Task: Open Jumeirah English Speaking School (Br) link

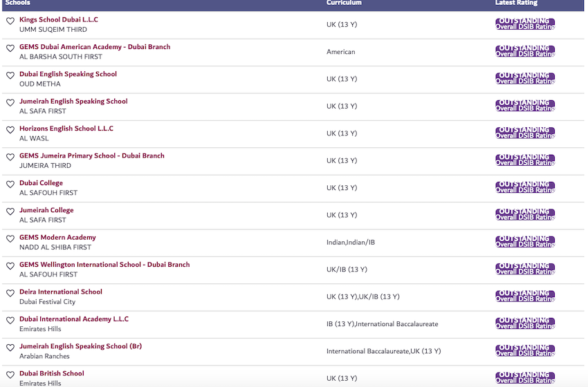Action: pos(80,346)
